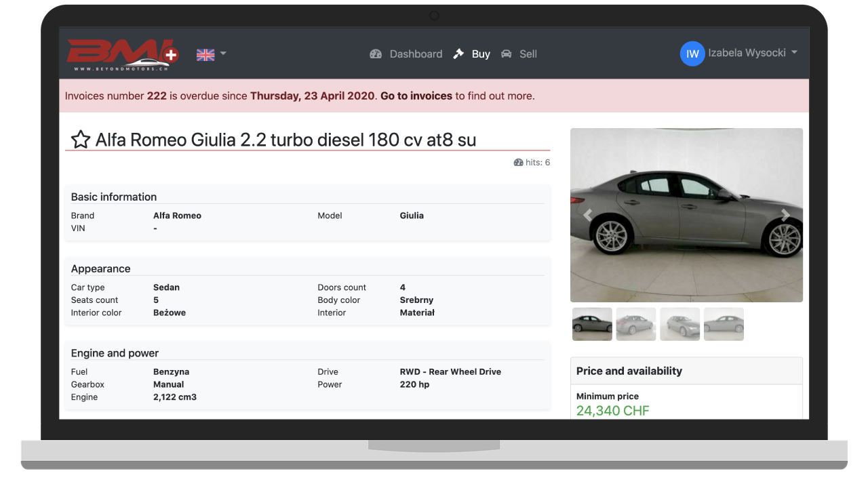Open the IW profile avatar
The width and height of the screenshot is (868, 488).
(x=692, y=53)
